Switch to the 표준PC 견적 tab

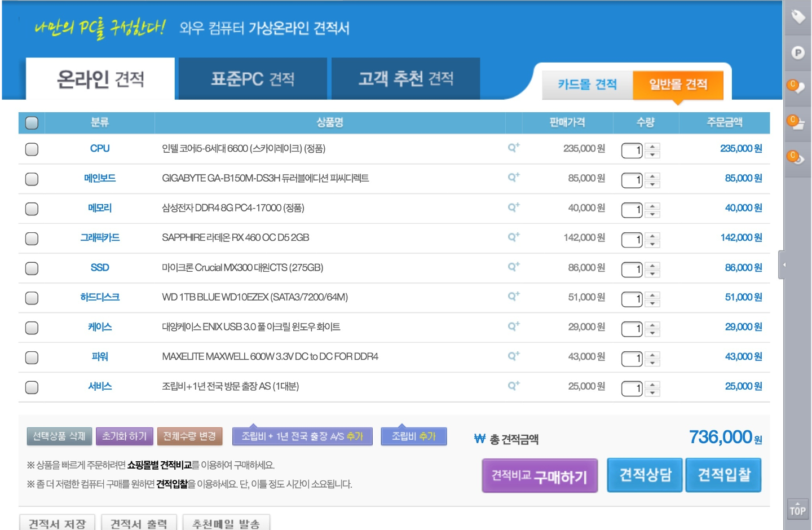pyautogui.click(x=253, y=79)
